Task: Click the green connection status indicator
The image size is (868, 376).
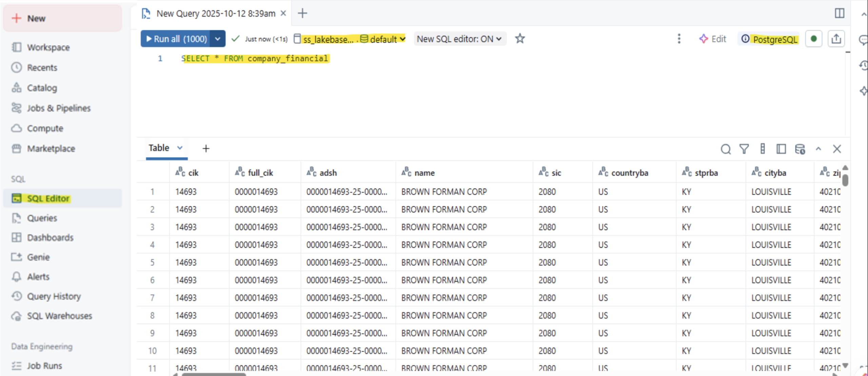Action: tap(813, 39)
